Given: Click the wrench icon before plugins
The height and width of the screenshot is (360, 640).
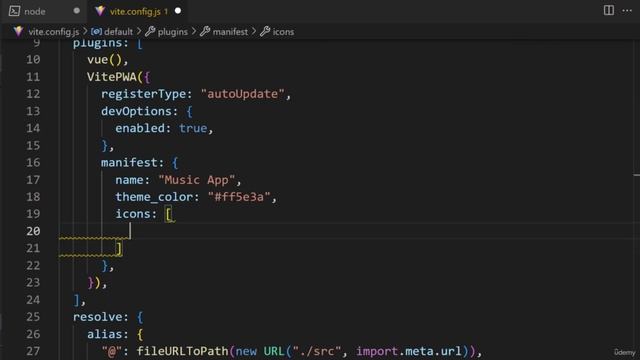Looking at the screenshot, I should click(150, 31).
